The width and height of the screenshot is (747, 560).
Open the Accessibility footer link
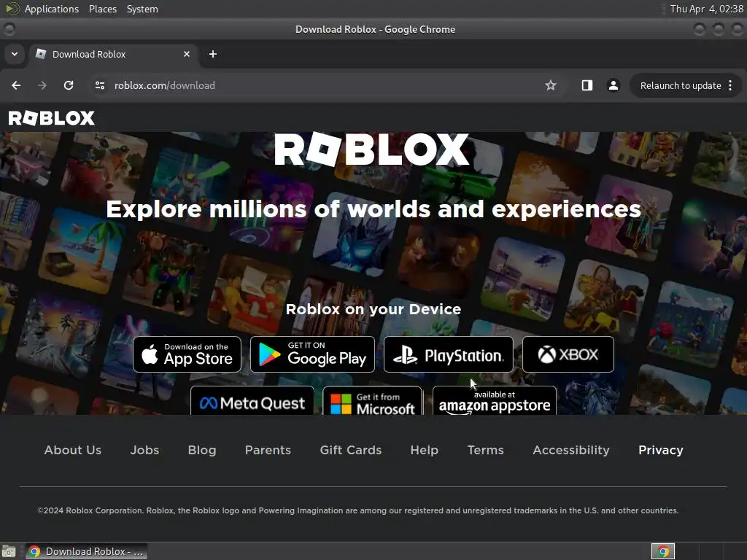click(571, 450)
